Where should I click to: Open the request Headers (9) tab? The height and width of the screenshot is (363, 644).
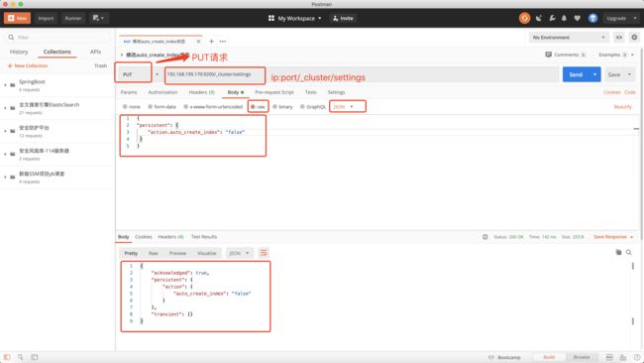click(201, 92)
